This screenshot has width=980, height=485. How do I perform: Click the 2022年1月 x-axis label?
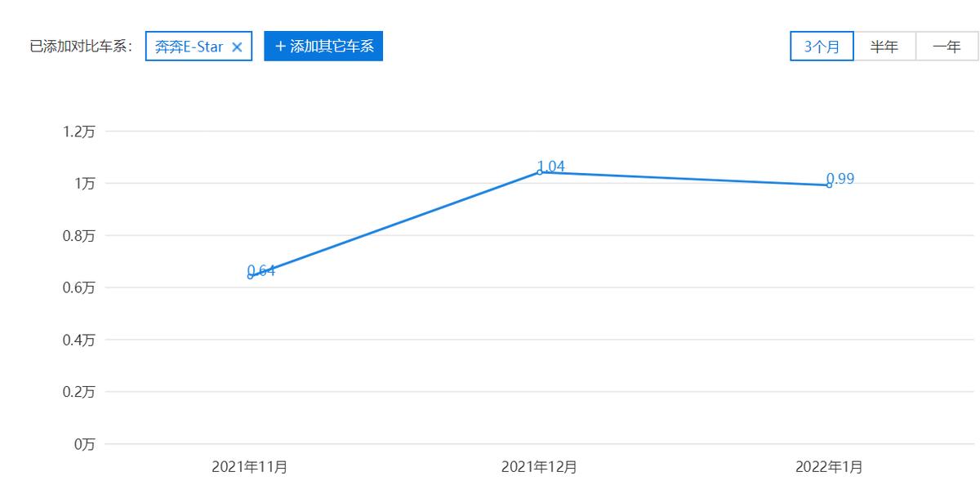coord(829,467)
